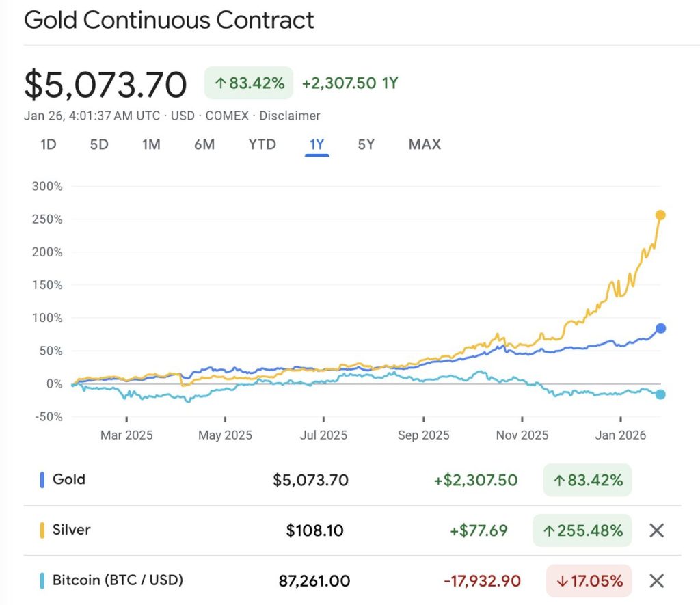Click the $5,073.70 price display
The image size is (700, 605).
pos(105,83)
